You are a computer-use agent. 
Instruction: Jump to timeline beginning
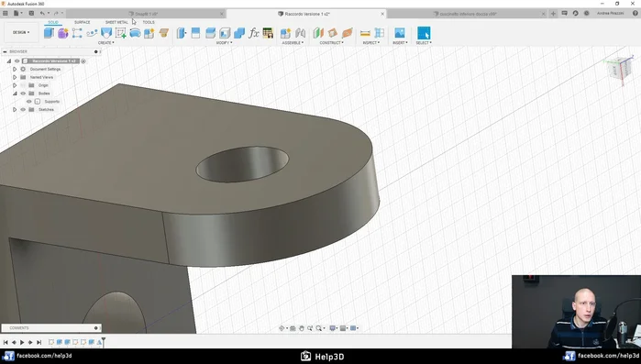[x=6, y=342]
